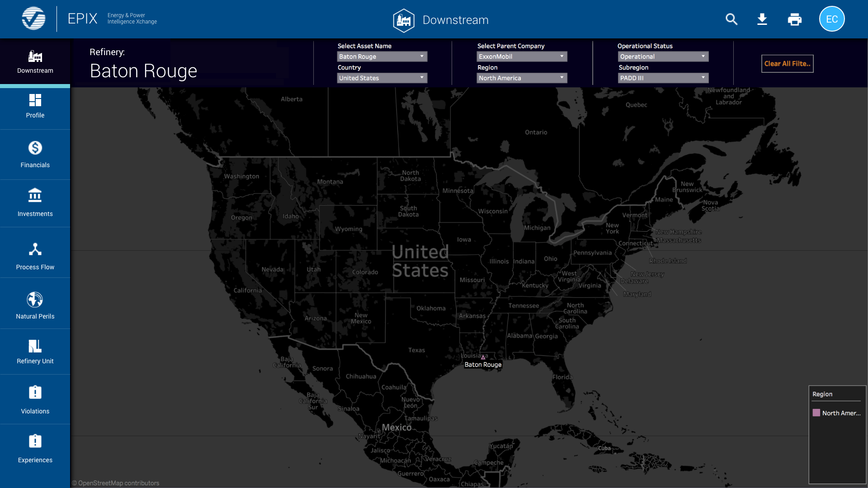The width and height of the screenshot is (868, 488).
Task: Select the Financials menu label
Action: [x=35, y=165]
